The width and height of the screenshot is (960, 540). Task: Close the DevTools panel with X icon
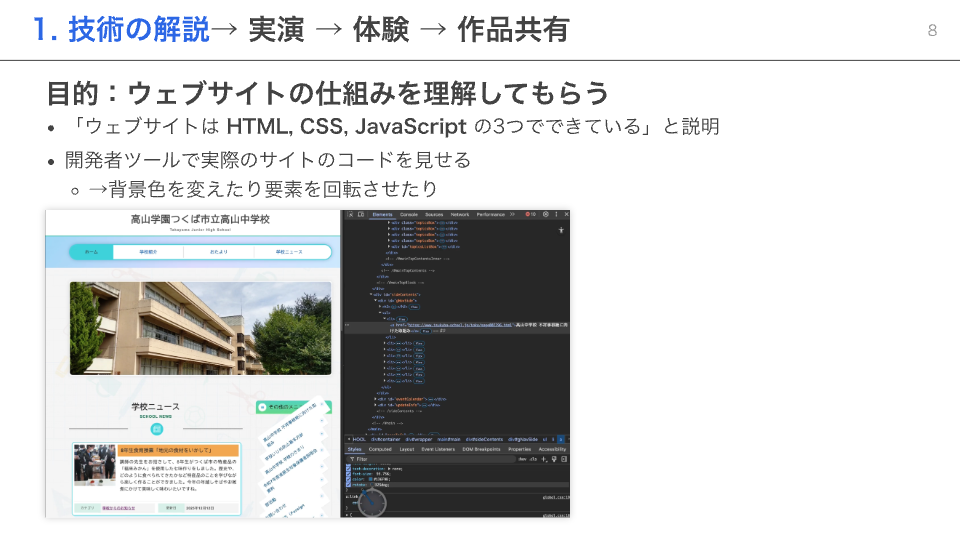click(x=567, y=214)
